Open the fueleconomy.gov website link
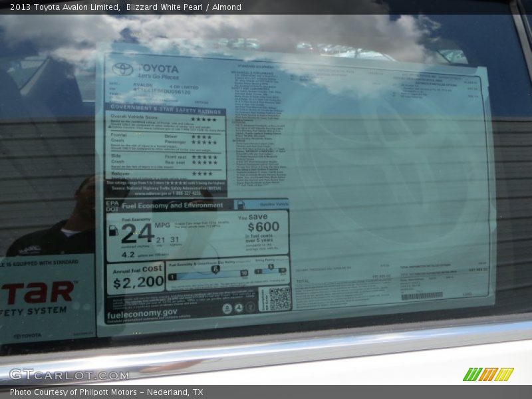532x399 pixels. tap(142, 315)
